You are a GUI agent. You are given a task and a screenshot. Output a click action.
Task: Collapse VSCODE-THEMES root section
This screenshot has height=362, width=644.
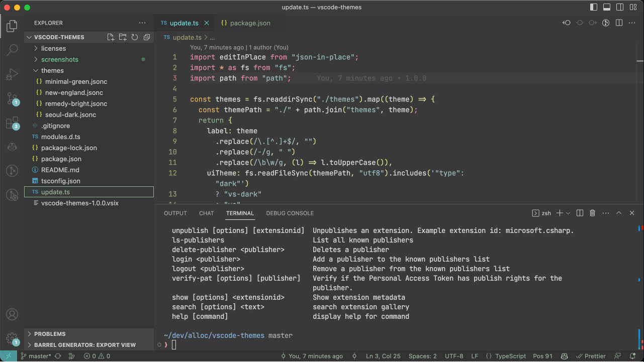(x=59, y=37)
